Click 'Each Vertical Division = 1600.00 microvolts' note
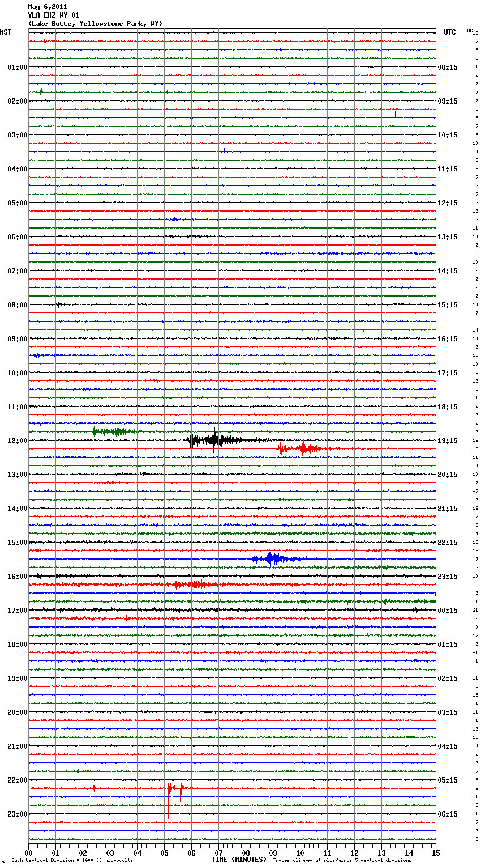The image size is (481, 868). pos(72,860)
